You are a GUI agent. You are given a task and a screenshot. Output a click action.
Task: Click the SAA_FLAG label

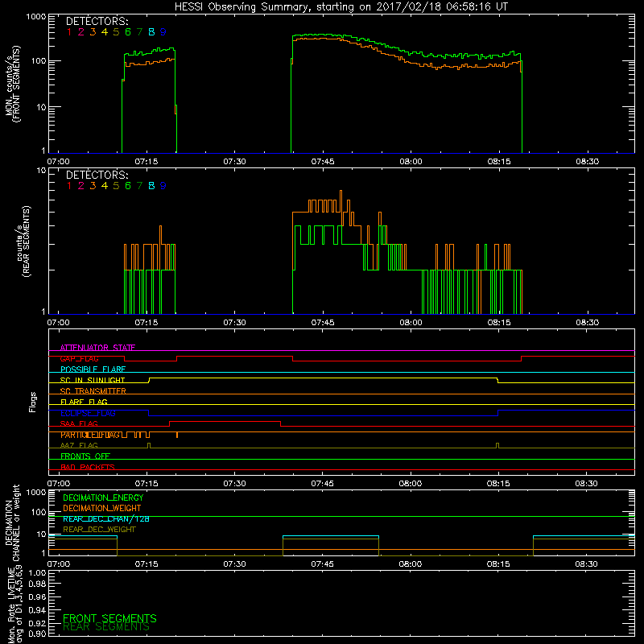[79, 423]
